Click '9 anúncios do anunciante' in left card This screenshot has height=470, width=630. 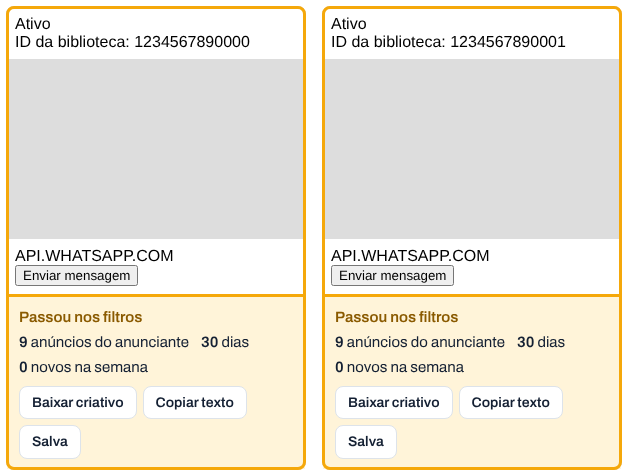coord(104,342)
